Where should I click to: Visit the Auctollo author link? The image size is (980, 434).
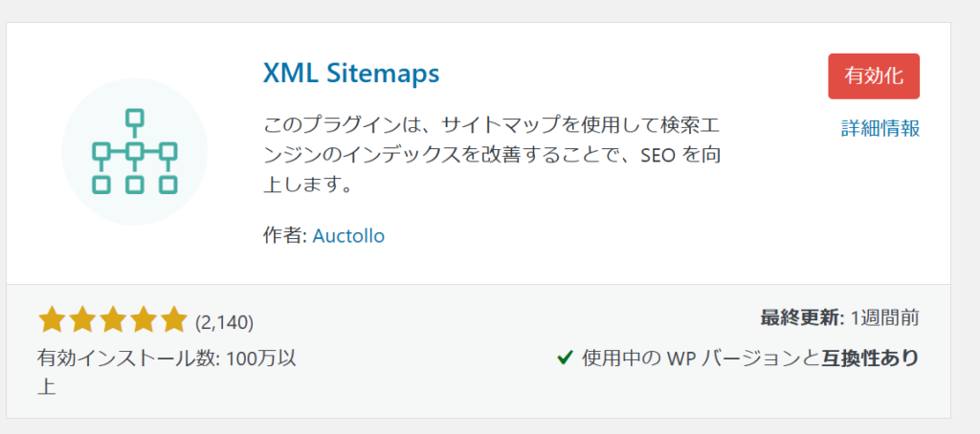coord(348,235)
